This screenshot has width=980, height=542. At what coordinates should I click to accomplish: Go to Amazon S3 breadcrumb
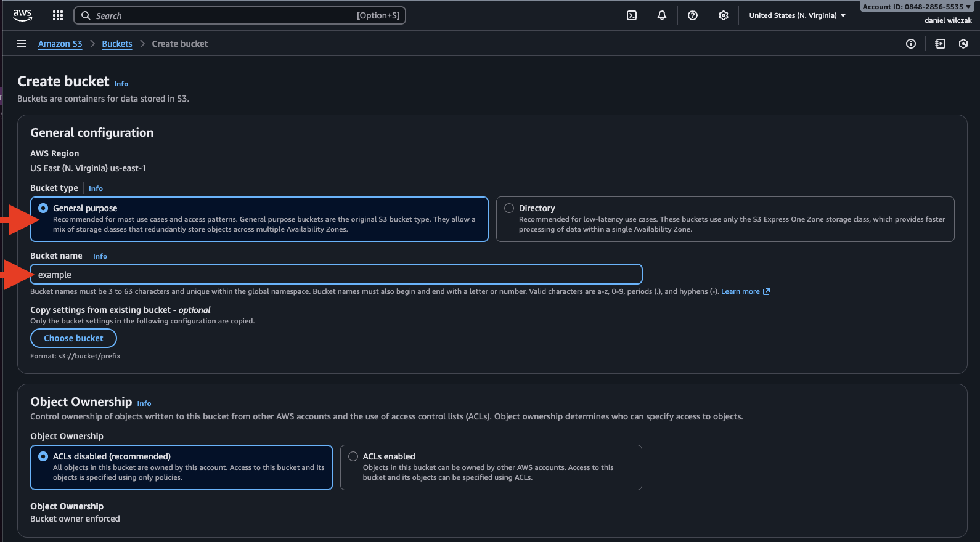60,44
